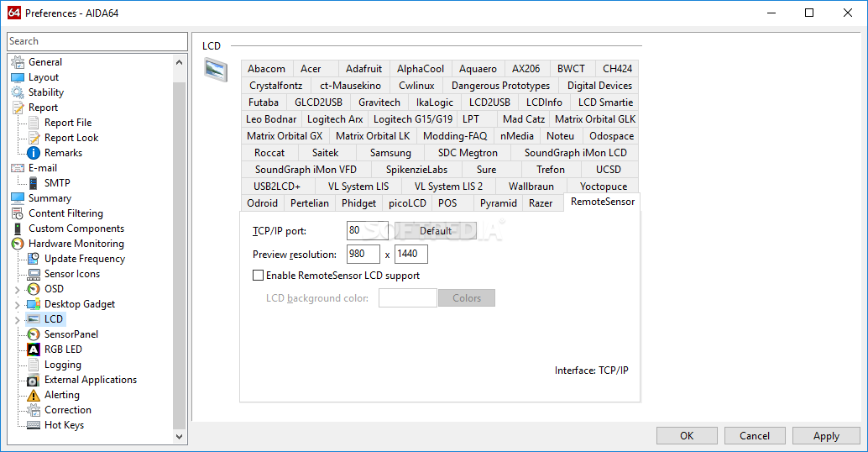
Task: Select the Matrix Orbital GX tab
Action: [285, 136]
